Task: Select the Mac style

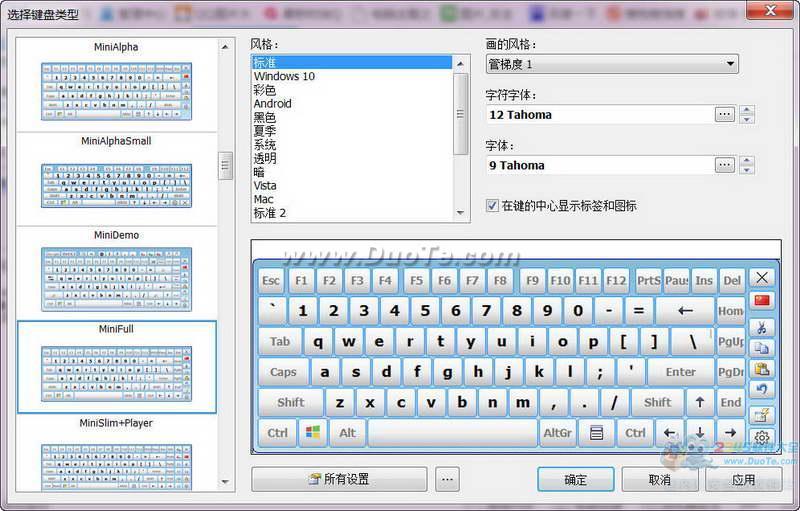Action: 352,199
